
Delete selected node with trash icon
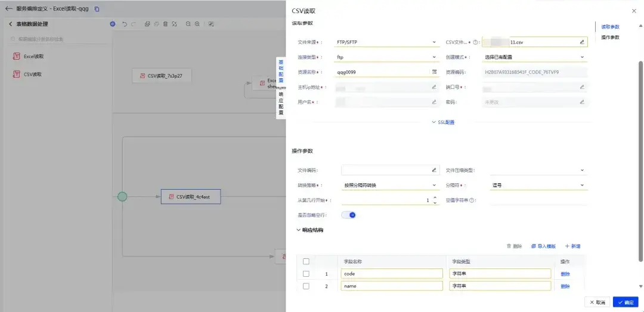pyautogui.click(x=165, y=24)
